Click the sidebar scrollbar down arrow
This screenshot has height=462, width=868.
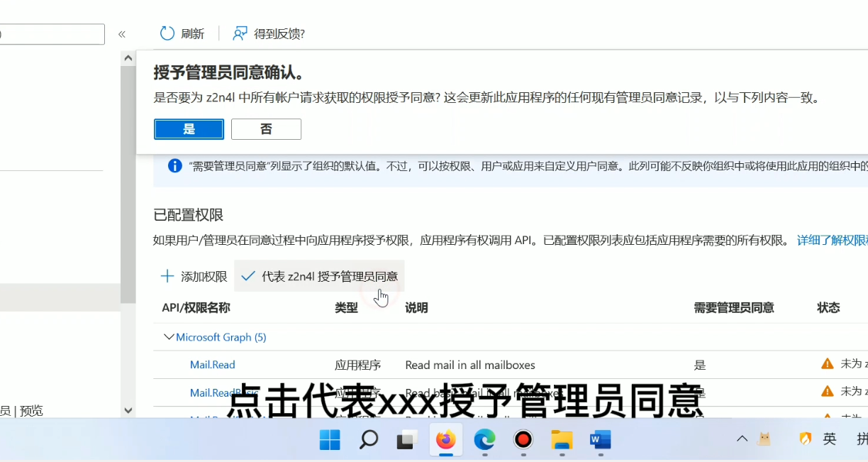click(128, 410)
